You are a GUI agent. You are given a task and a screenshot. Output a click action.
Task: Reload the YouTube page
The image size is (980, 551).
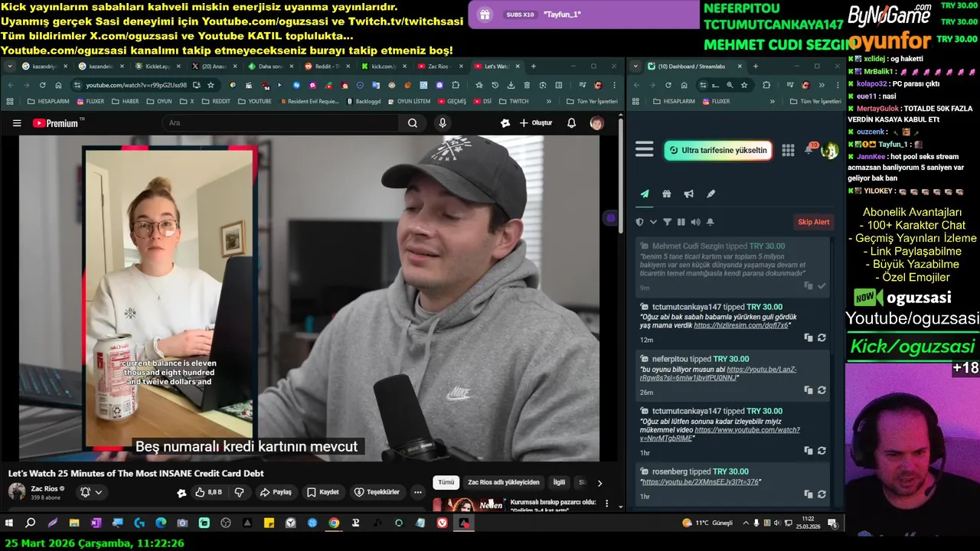42,85
